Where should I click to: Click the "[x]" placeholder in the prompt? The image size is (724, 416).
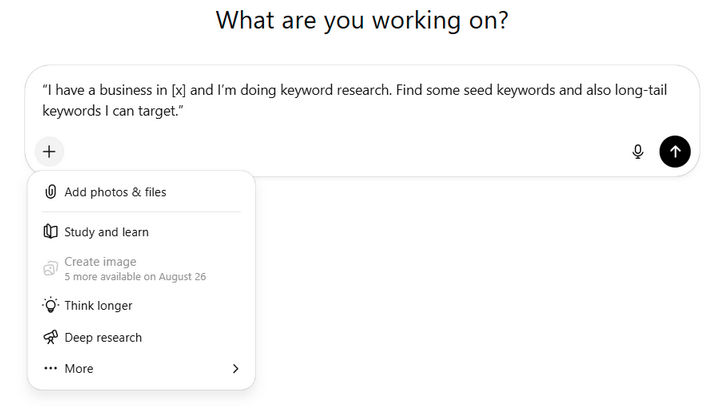tap(179, 91)
